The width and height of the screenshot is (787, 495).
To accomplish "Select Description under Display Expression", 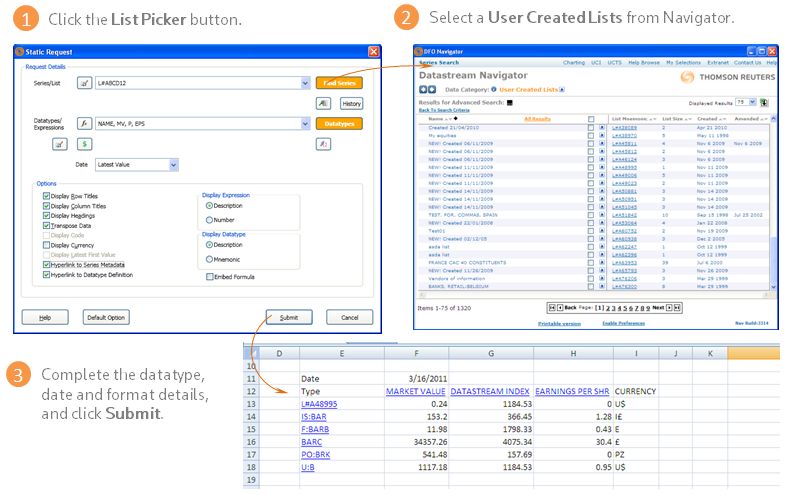I will pyautogui.click(x=209, y=206).
